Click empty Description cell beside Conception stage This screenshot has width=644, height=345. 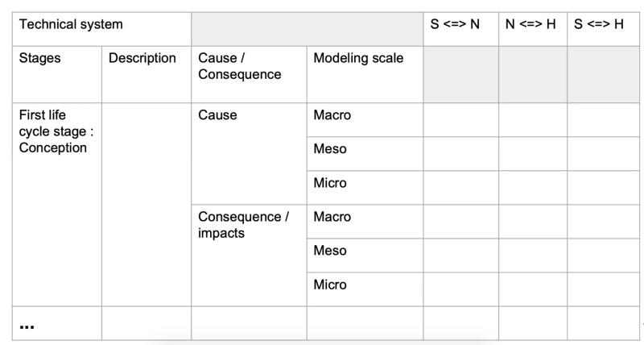pos(147,205)
